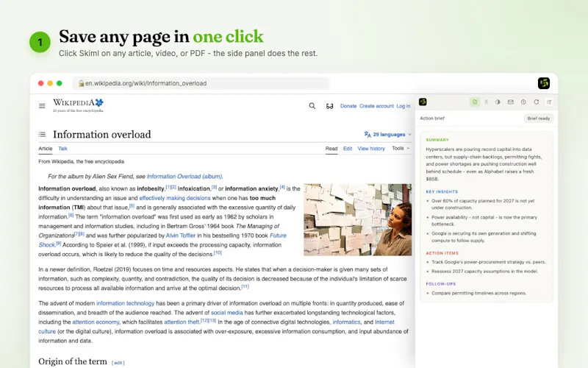Click the edit link beside Origin of the term
The height and width of the screenshot is (368, 588).
pos(118,363)
